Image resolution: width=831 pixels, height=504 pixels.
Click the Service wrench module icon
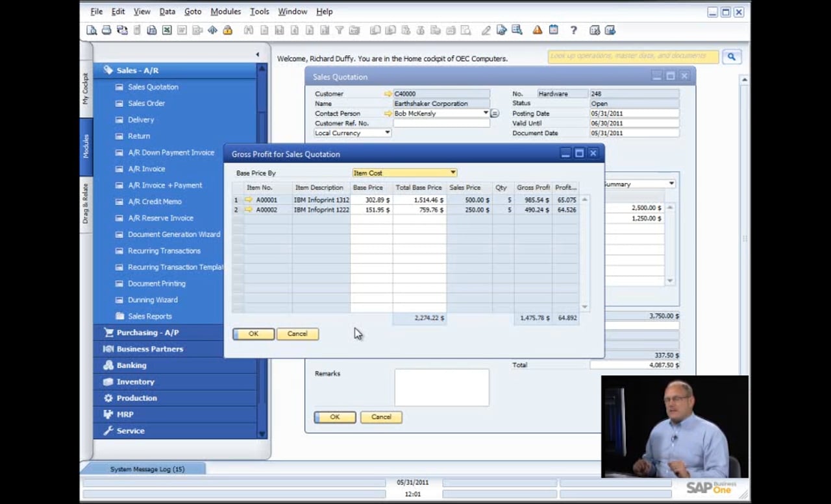coord(108,431)
